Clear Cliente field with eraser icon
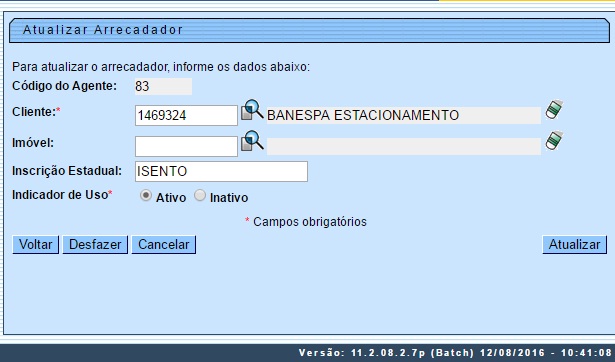Screen dimensions: 615x362 554,109
